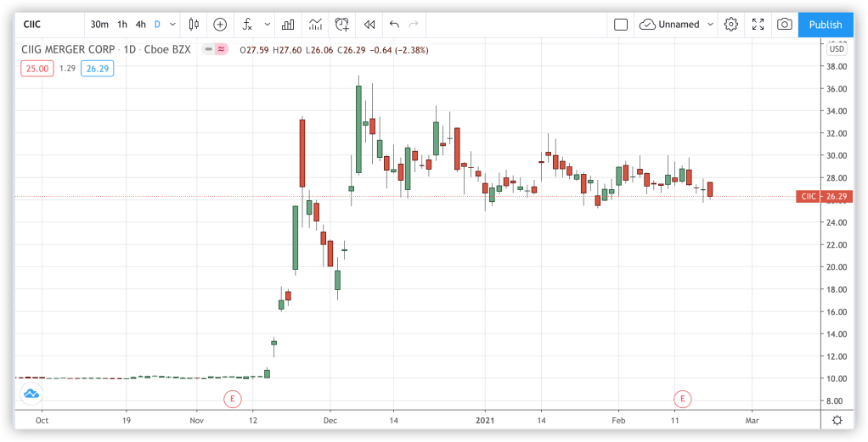868x442 pixels.
Task: Expand the time interval dropdown arrow
Action: [x=173, y=25]
